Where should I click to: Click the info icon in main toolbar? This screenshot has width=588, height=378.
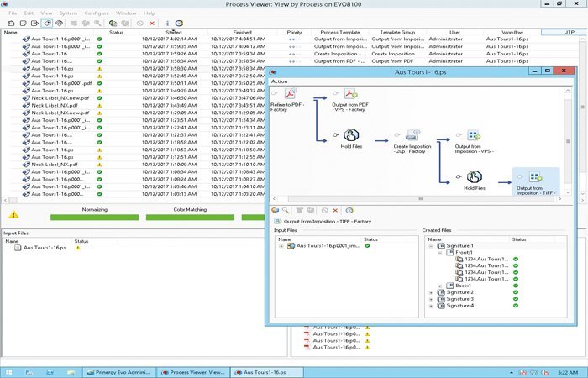click(x=167, y=24)
